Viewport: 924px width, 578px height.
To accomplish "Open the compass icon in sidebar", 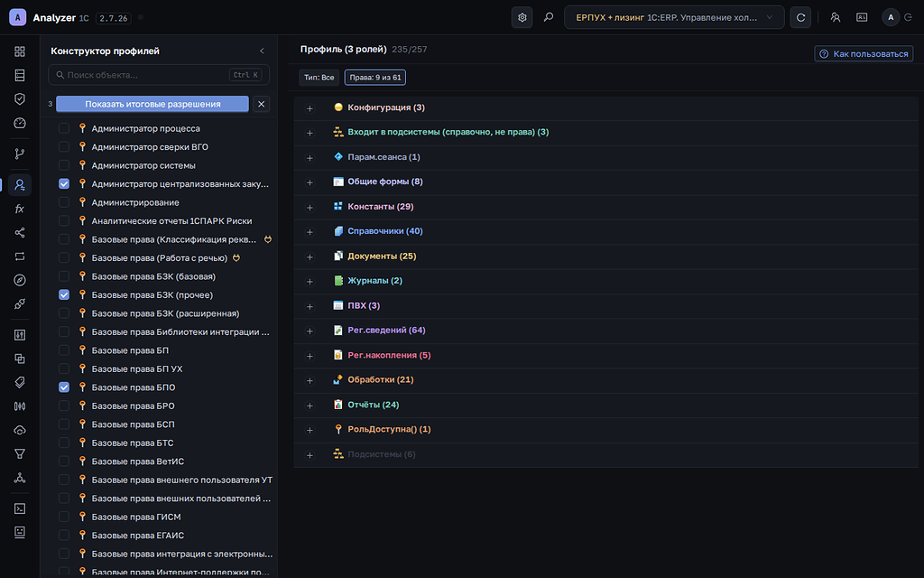I will (20, 280).
